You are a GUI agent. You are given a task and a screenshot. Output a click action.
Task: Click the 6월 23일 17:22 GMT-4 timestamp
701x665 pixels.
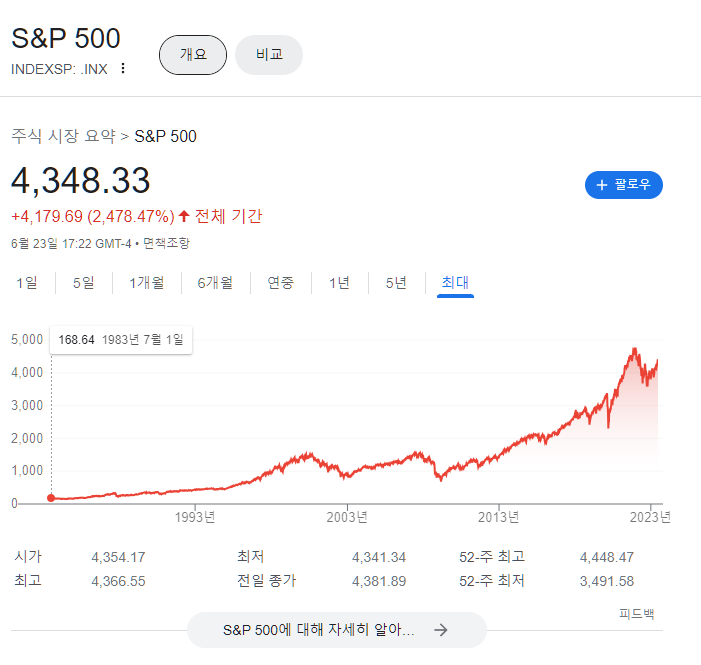71,243
